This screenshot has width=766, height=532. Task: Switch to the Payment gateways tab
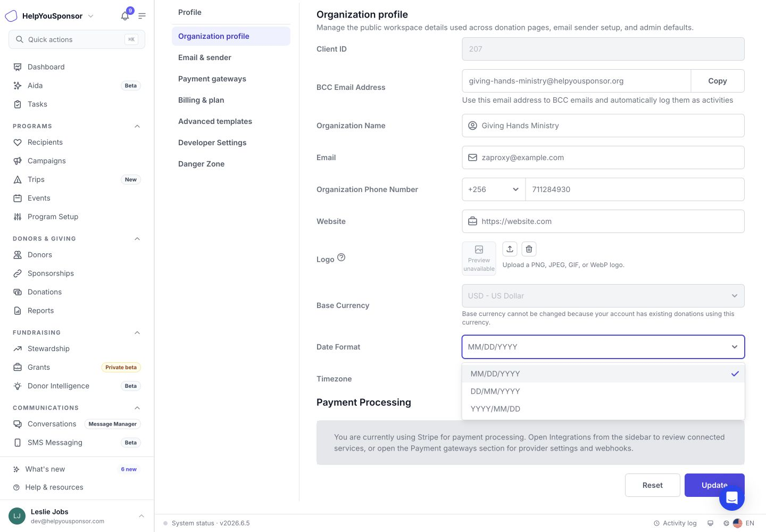[231, 79]
